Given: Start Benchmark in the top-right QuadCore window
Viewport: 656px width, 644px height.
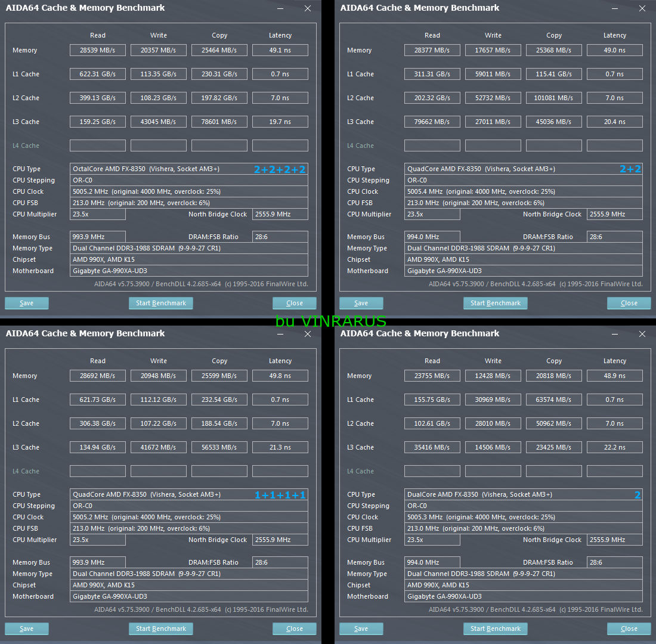Looking at the screenshot, I should pos(496,303).
